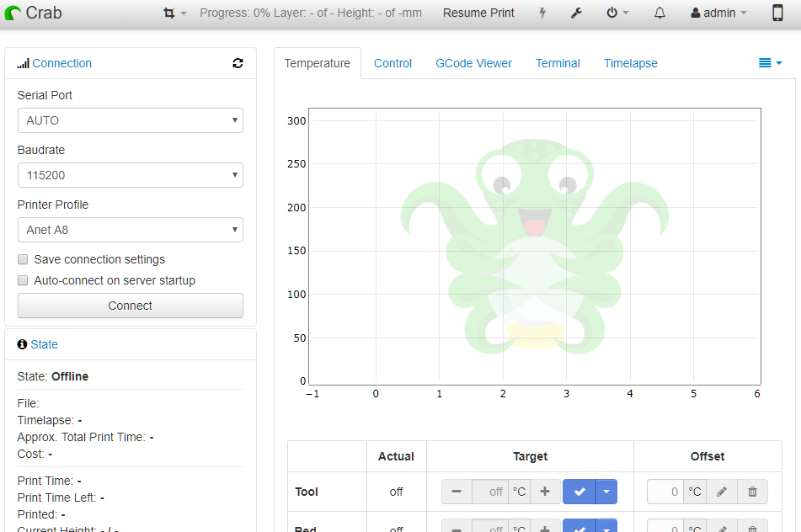This screenshot has width=801, height=532.
Task: Click the mobile phone icon
Action: pos(777,13)
